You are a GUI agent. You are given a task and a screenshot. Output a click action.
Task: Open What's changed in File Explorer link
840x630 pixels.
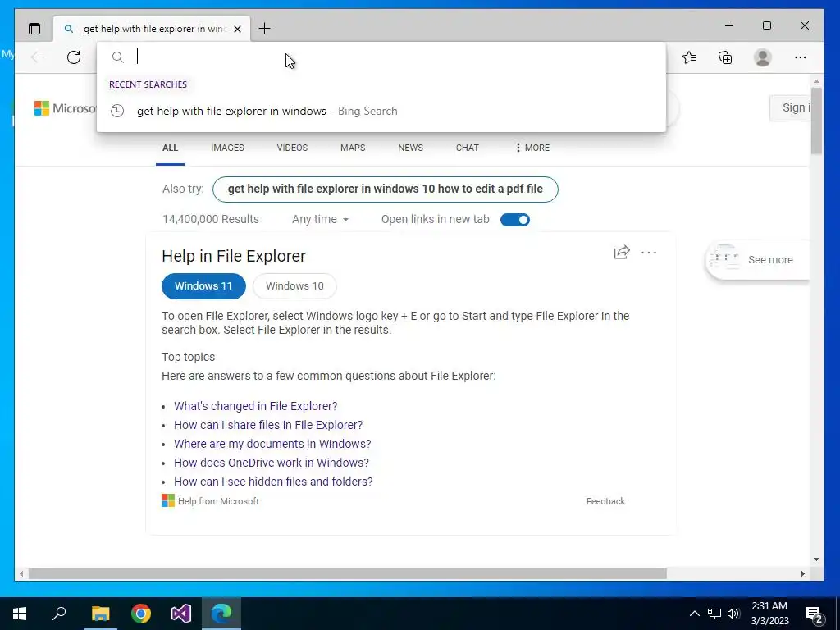click(x=256, y=406)
